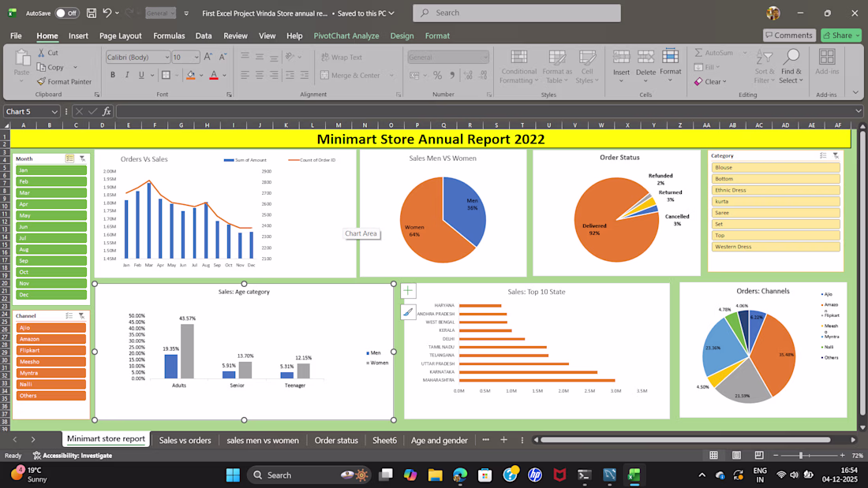Open PivotChart Analyze tab
Viewport: 868px width, 488px height.
tap(346, 35)
